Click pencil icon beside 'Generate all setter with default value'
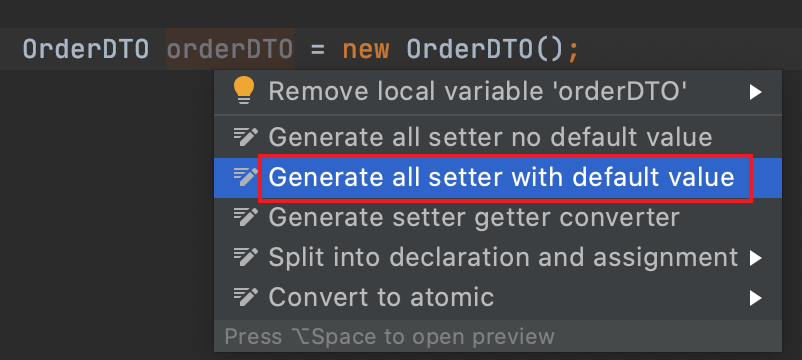802x360 pixels. (246, 177)
